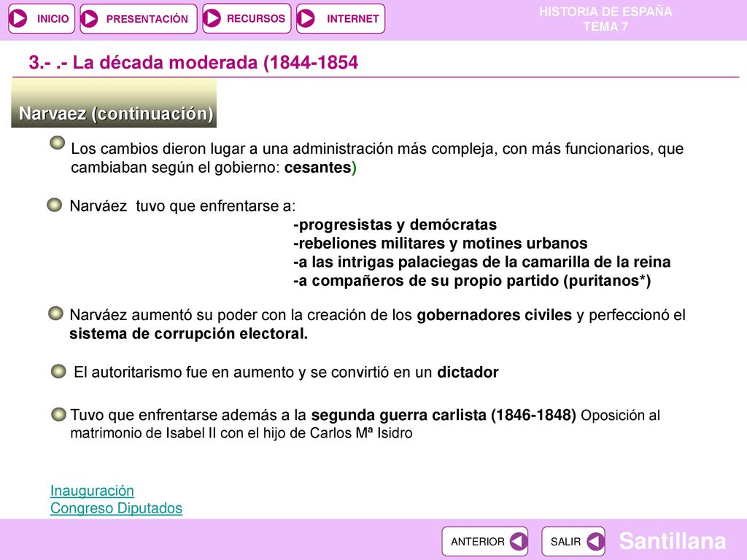Image resolution: width=747 pixels, height=560 pixels.
Task: Open the INICIO menu label
Action: click(x=53, y=19)
